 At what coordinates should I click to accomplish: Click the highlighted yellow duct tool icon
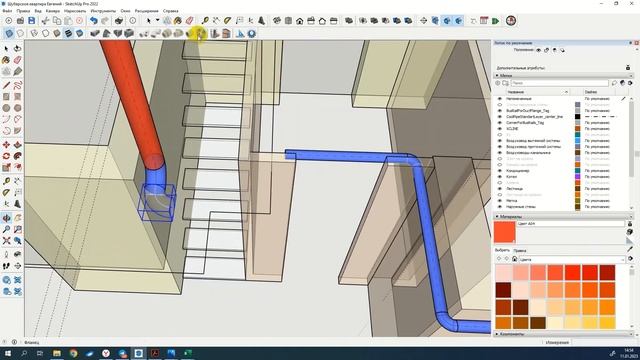coord(200,33)
